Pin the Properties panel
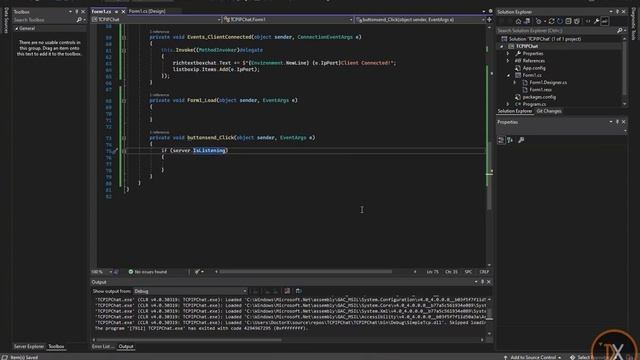The image size is (640, 360). coord(617,122)
